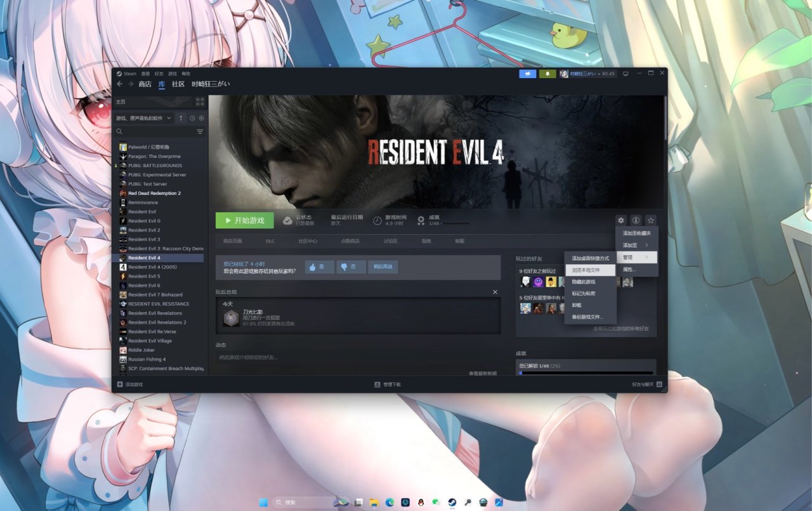Click 查看最新新闻 link
This screenshot has width=812, height=511.
point(483,373)
